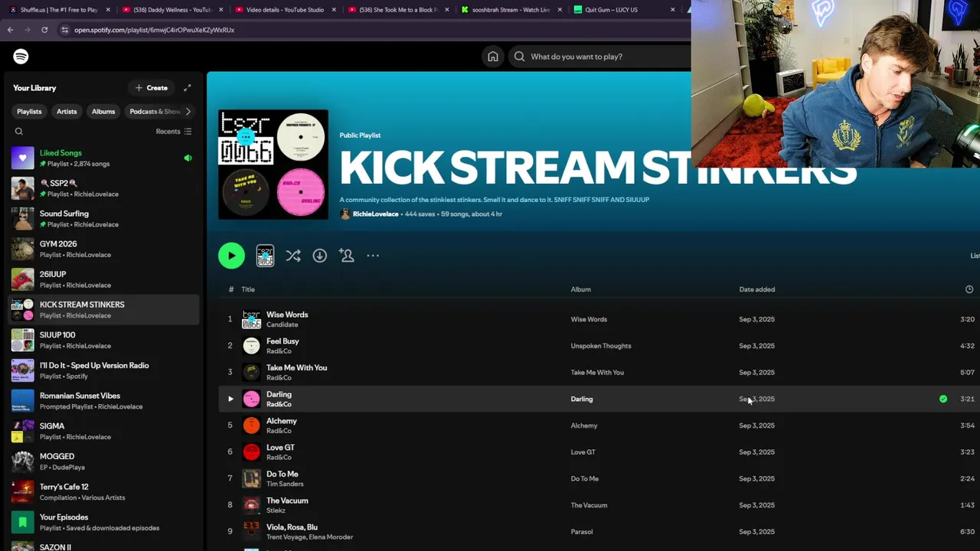The height and width of the screenshot is (551, 980).
Task: Open Tim Sanders artist link
Action: 285,484
